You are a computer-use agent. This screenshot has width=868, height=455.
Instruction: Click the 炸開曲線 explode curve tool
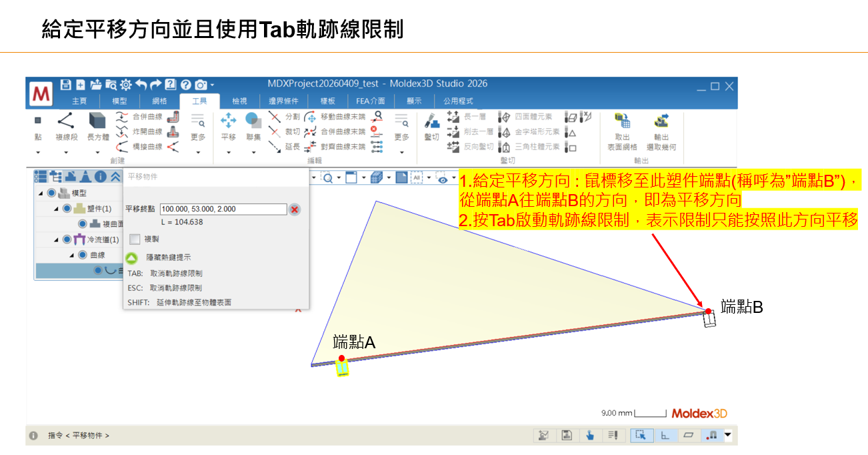point(139,131)
